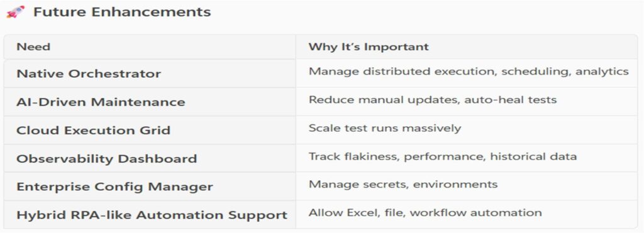Select the Future Enhancements heading

(122, 12)
